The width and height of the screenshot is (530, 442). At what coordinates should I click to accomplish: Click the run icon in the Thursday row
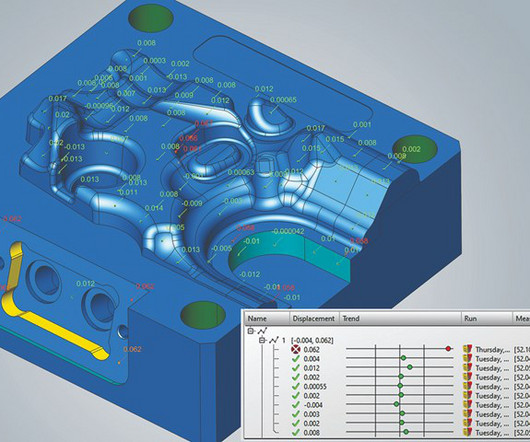pyautogui.click(x=468, y=349)
